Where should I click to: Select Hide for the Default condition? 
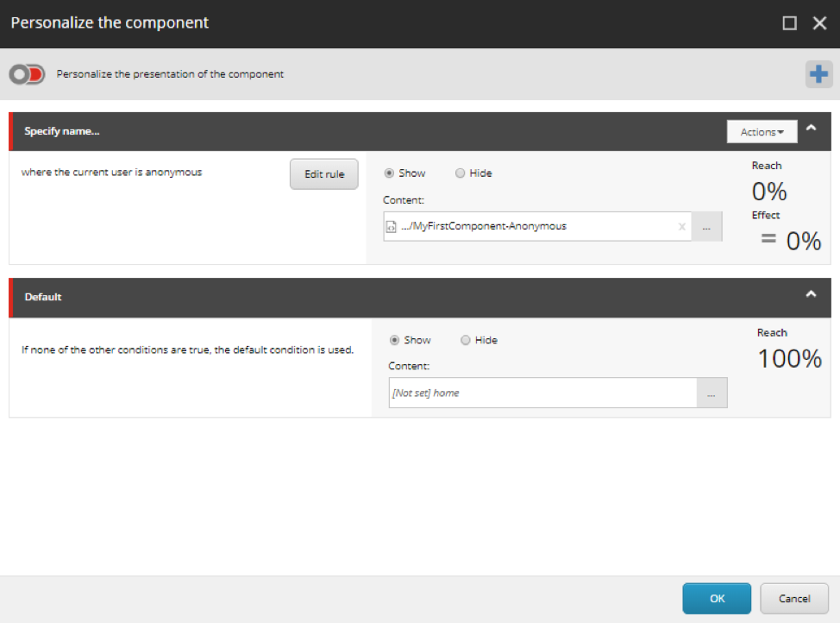click(x=466, y=340)
